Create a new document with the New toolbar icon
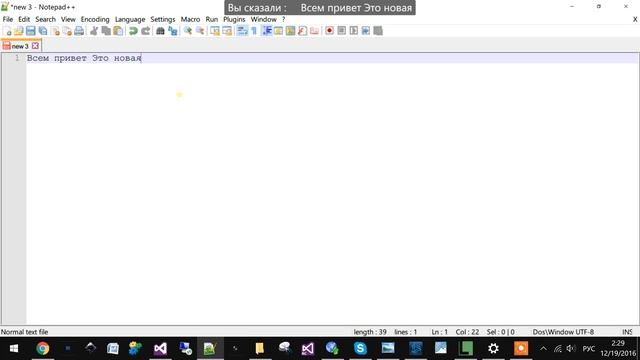The image size is (640, 360). click(x=7, y=31)
